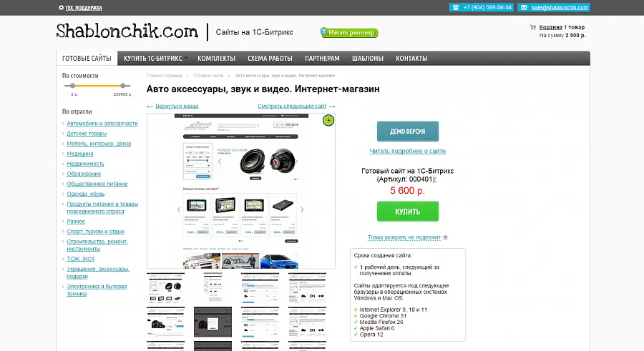
Task: Click the minimum price slider handle
Action: pyautogui.click(x=73, y=86)
